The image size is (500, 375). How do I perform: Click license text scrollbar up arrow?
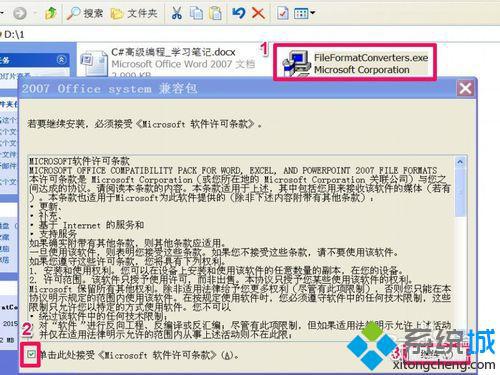460,162
